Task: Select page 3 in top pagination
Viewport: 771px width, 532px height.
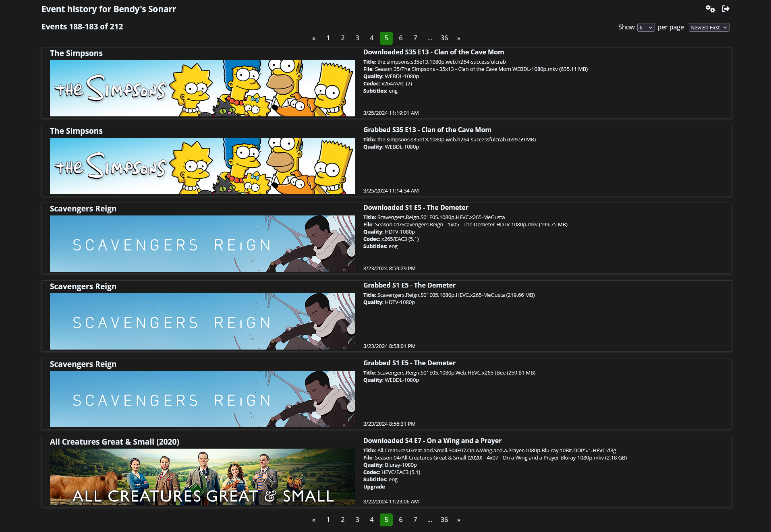Action: tap(357, 38)
